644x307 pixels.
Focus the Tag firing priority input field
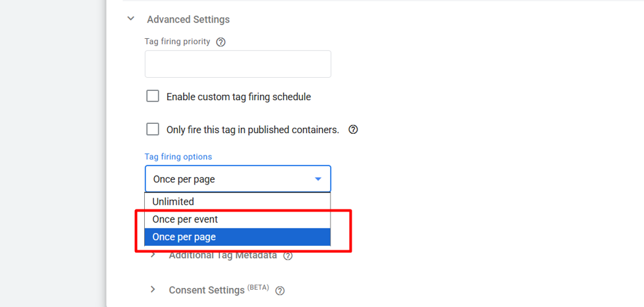coord(238,65)
